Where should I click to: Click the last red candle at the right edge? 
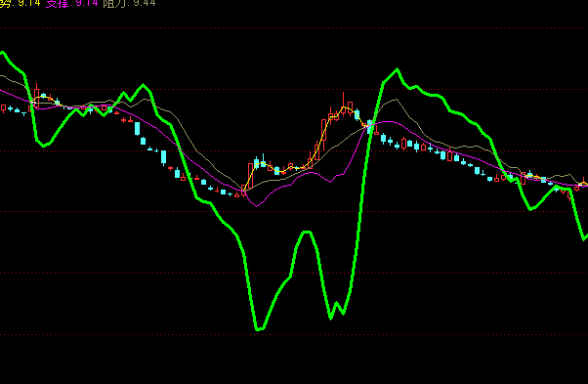click(583, 183)
